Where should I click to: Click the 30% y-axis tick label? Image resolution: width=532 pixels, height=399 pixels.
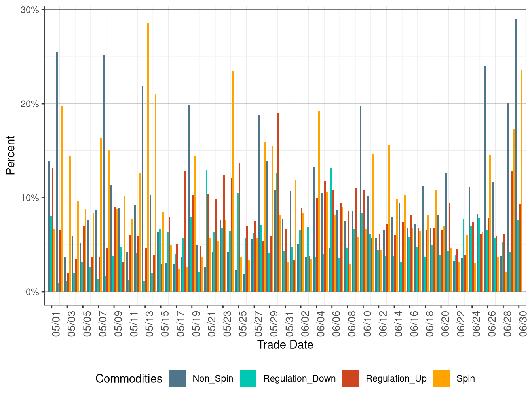coord(30,10)
